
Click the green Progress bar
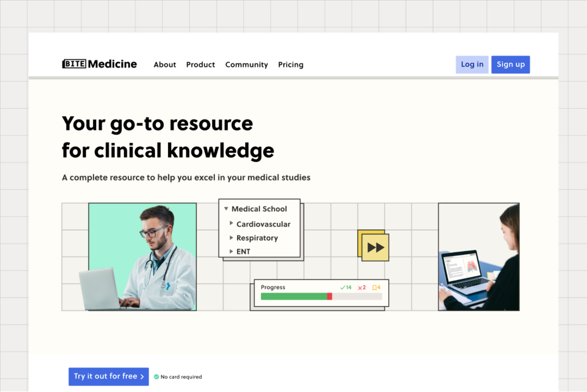[294, 297]
